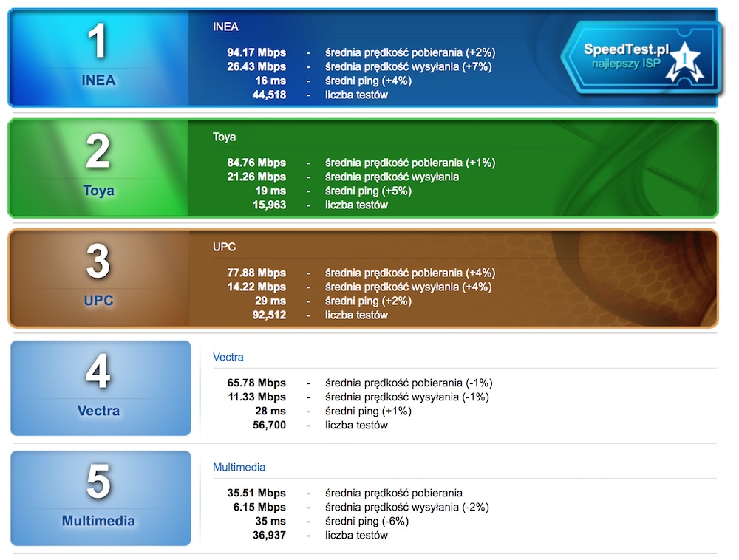739x560 pixels.
Task: Click the '29 ms' ping value
Action: (x=270, y=301)
